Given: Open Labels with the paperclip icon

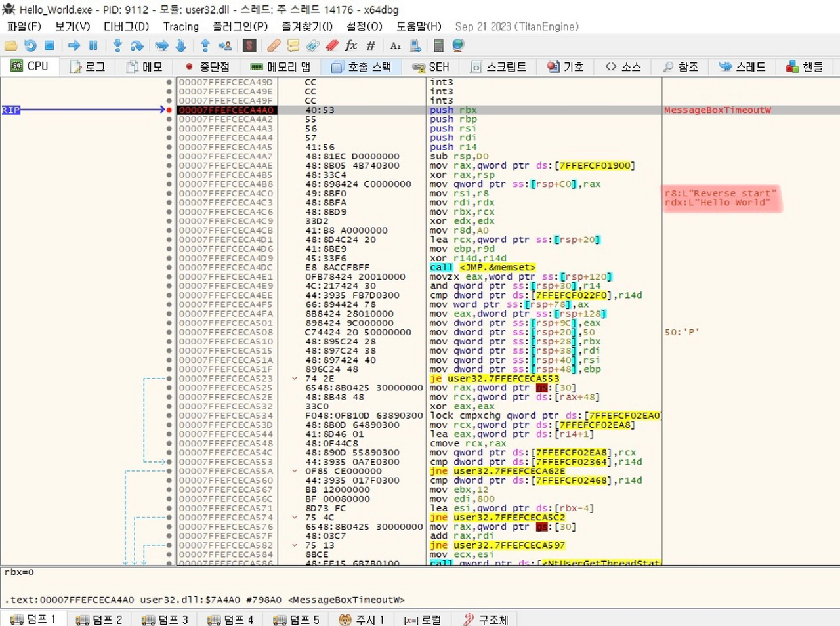Looking at the screenshot, I should click(x=312, y=45).
